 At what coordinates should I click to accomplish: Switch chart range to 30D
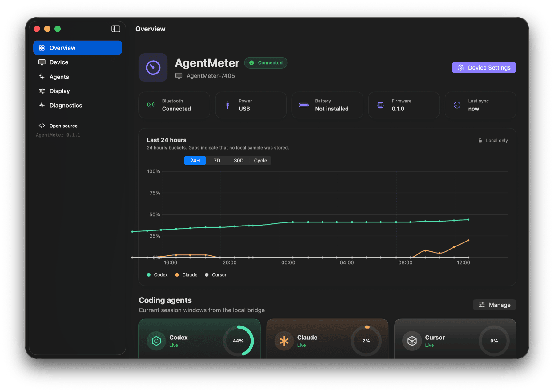coord(239,161)
